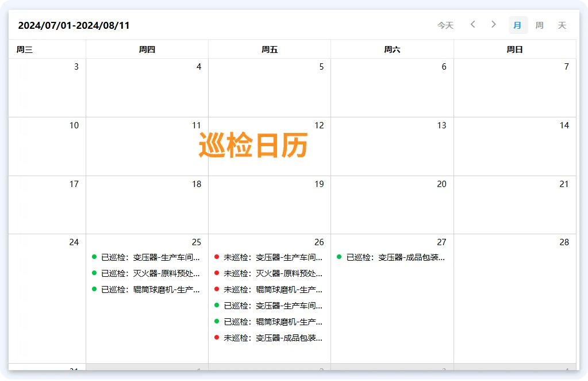Go to previous month with left chevron
This screenshot has width=588, height=381.
(472, 25)
